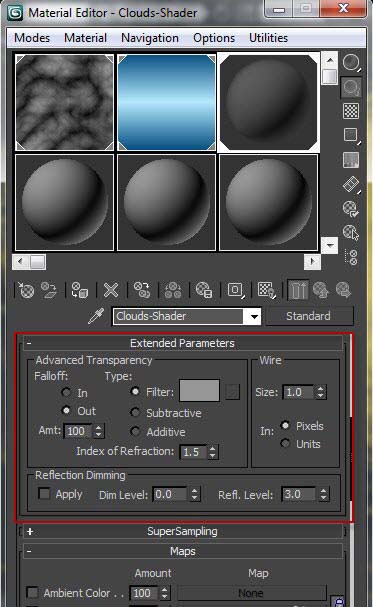Toggle the Video Color Check icon
This screenshot has width=373, height=607.
coord(351,159)
